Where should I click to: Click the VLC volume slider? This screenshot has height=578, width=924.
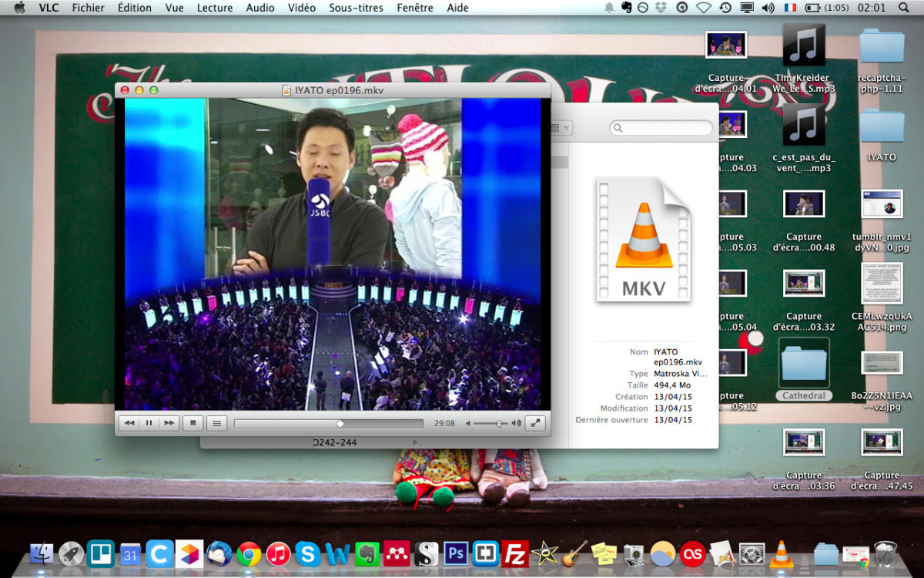(491, 423)
